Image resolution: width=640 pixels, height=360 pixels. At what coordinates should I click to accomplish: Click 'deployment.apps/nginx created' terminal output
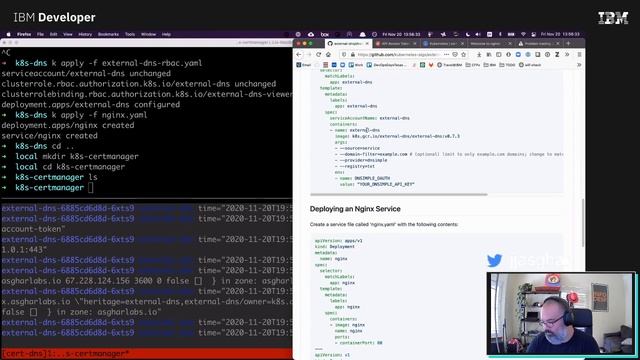click(x=68, y=125)
